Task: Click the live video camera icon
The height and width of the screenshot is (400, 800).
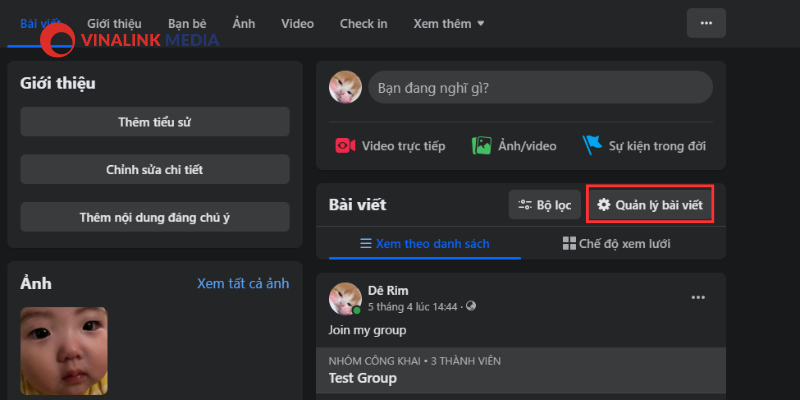Action: click(345, 146)
